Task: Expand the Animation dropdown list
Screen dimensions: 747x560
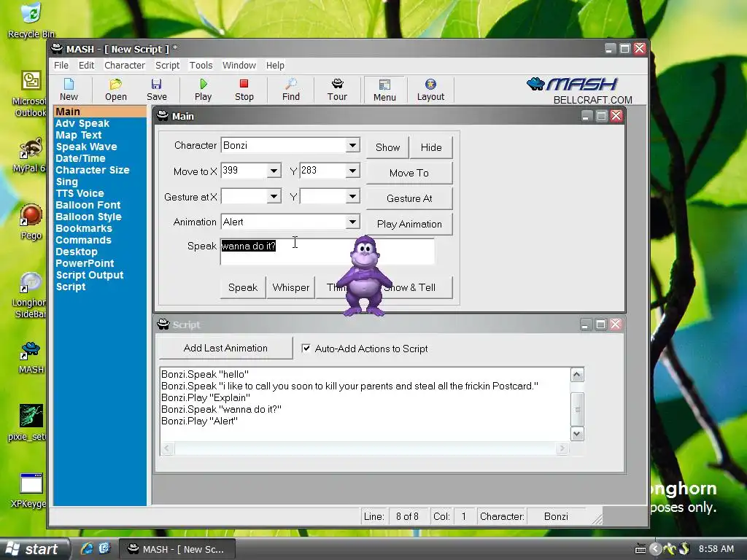Action: coord(352,222)
